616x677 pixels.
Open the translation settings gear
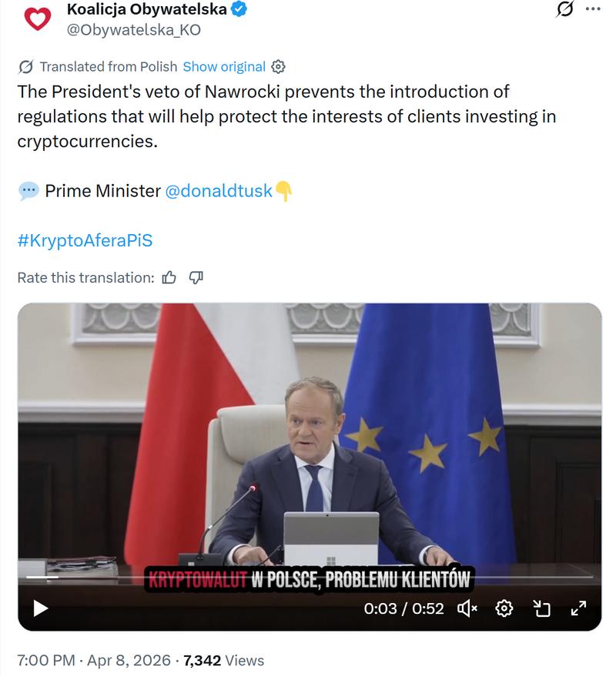pyautogui.click(x=278, y=67)
